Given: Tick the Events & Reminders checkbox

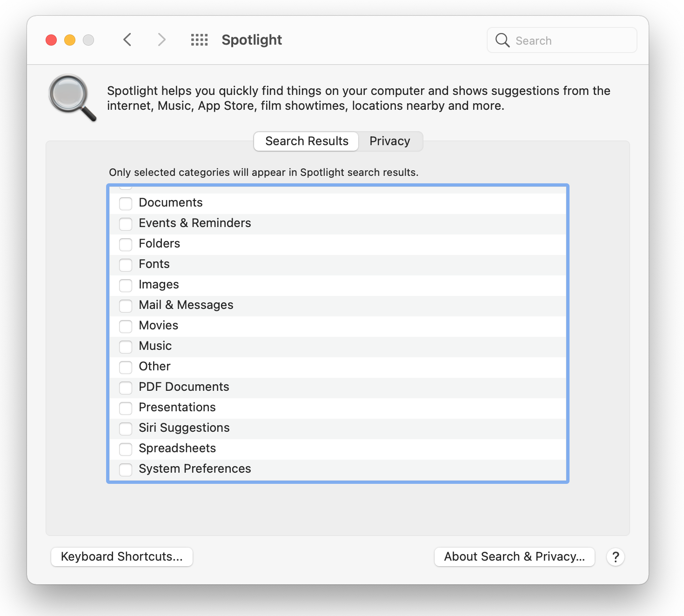Looking at the screenshot, I should click(126, 224).
